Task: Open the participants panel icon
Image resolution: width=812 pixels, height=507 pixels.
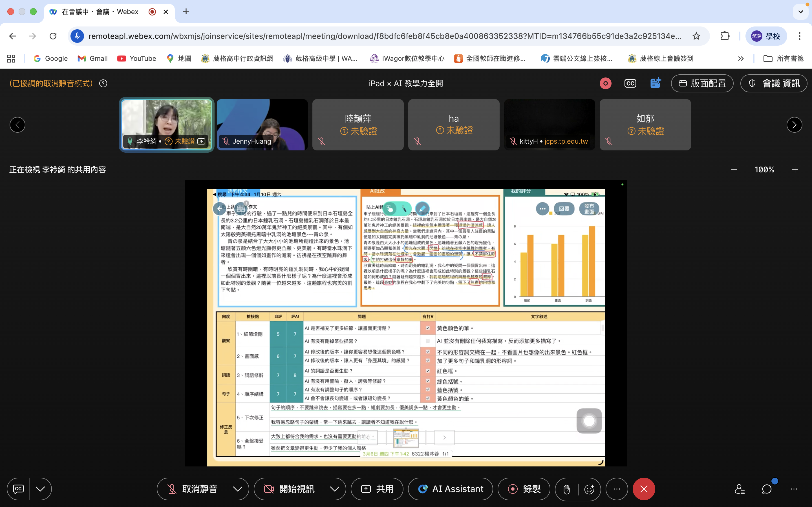Action: 740,489
